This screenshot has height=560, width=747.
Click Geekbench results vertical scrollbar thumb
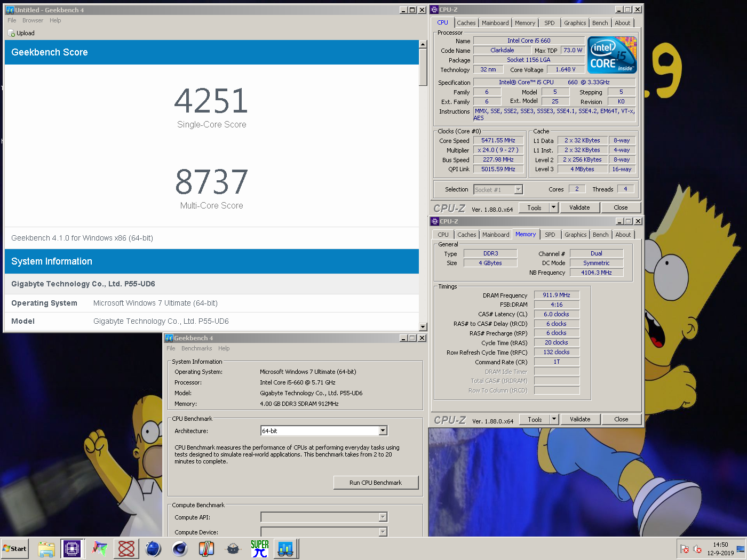[x=423, y=67]
